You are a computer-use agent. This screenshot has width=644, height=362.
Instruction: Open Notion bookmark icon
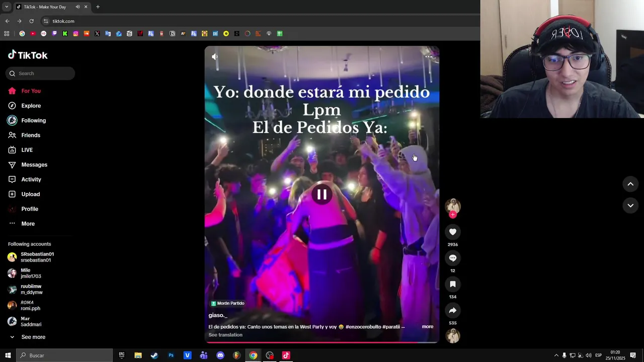click(173, 34)
